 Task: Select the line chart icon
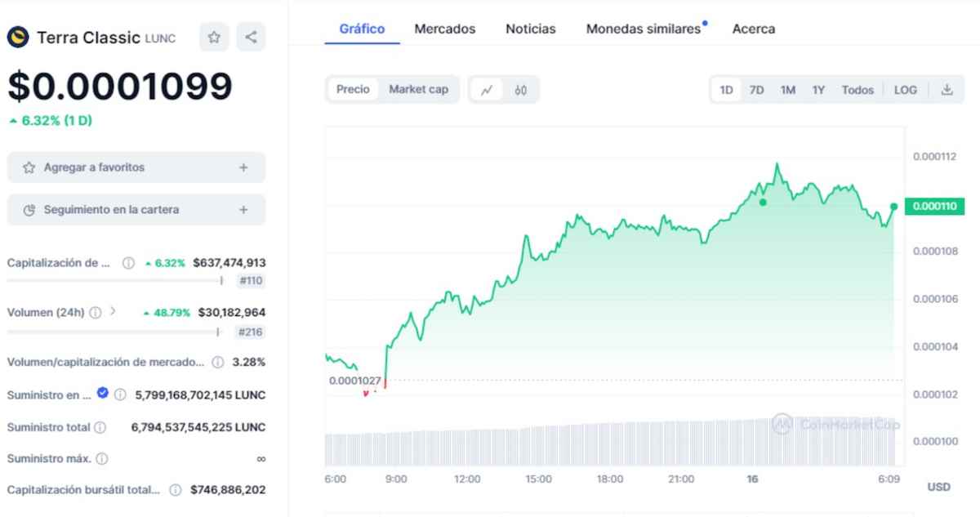[488, 90]
